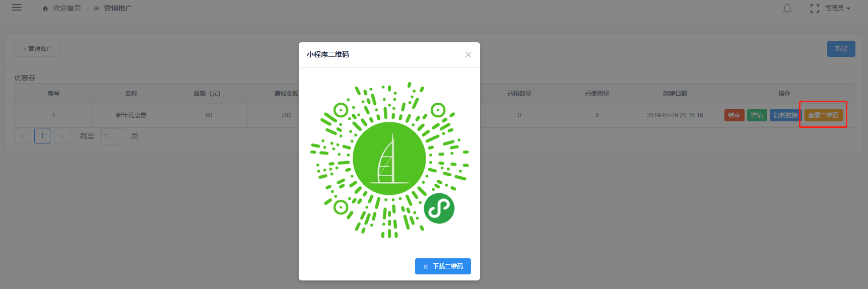Click the 已领数量 column header
This screenshot has height=289, width=868.
point(519,94)
